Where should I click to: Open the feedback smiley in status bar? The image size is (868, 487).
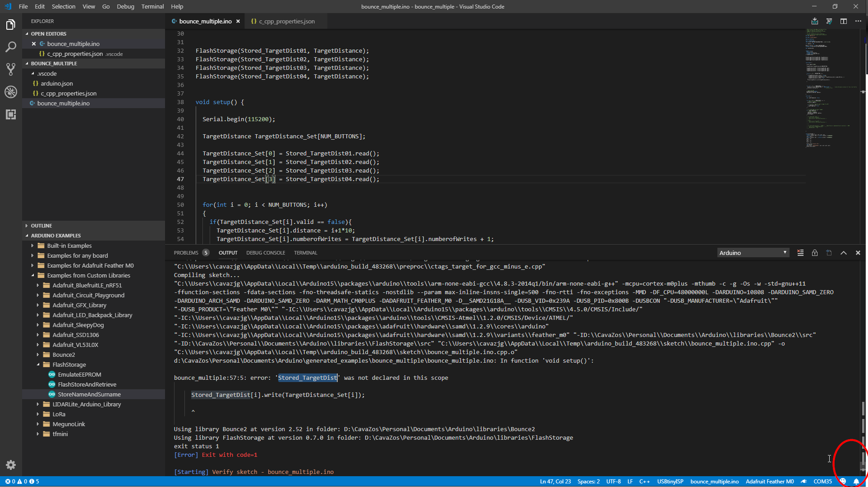pos(842,482)
